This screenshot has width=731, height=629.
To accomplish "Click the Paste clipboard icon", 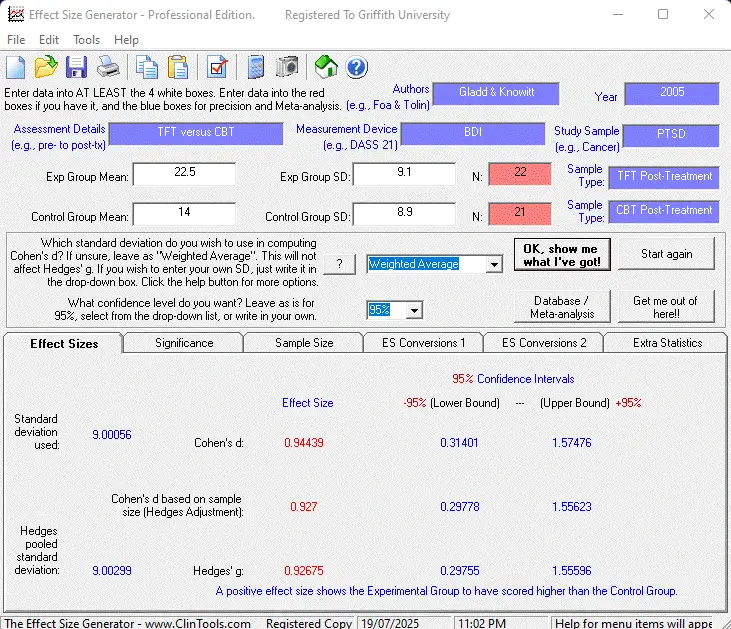I will pyautogui.click(x=178, y=67).
